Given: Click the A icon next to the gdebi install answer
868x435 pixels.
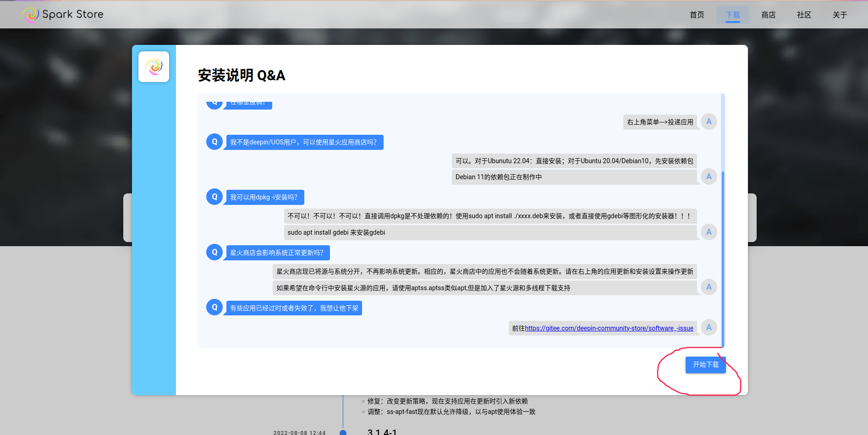Looking at the screenshot, I should coord(709,232).
